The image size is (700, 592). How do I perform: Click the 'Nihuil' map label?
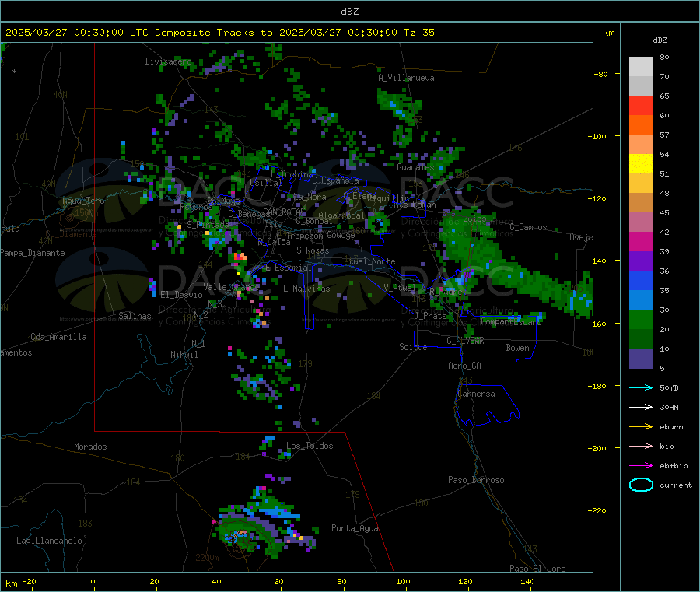(184, 355)
